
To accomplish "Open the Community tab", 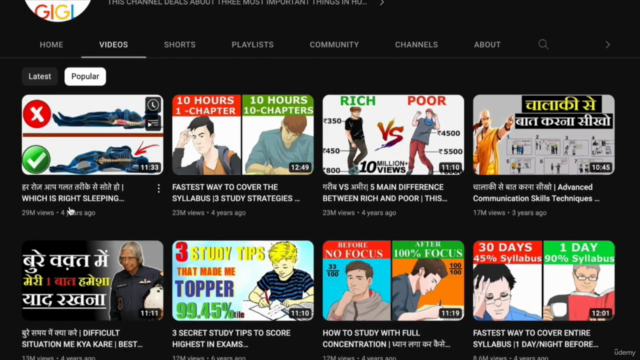I will pyautogui.click(x=334, y=45).
